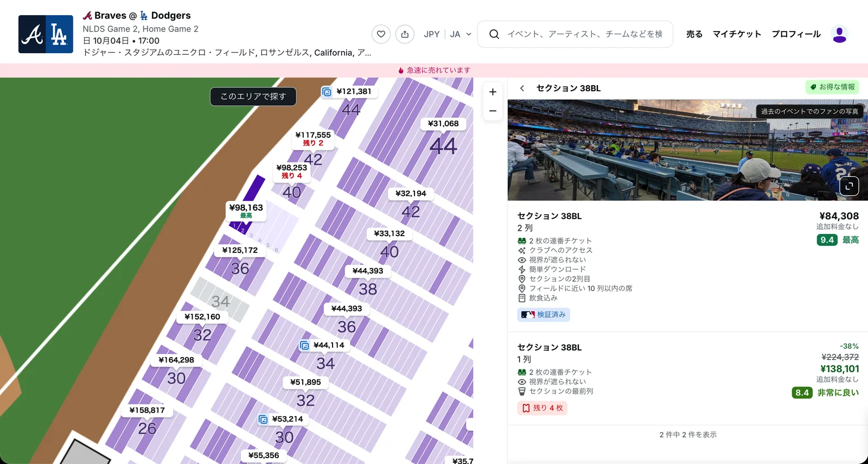This screenshot has width=868, height=464.
Task: Click the ¥164,298 section 30 price tag
Action: 176,360
